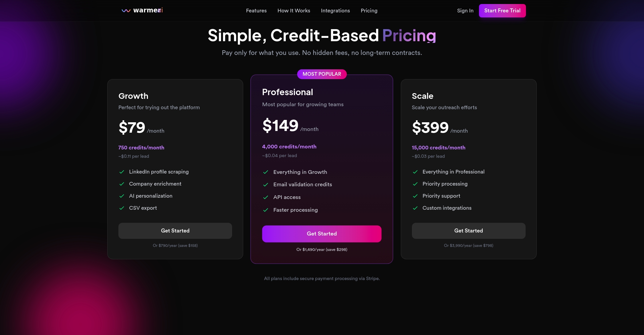This screenshot has height=335, width=644.
Task: Click checkmark next to Priority processing
Action: pyautogui.click(x=415, y=184)
